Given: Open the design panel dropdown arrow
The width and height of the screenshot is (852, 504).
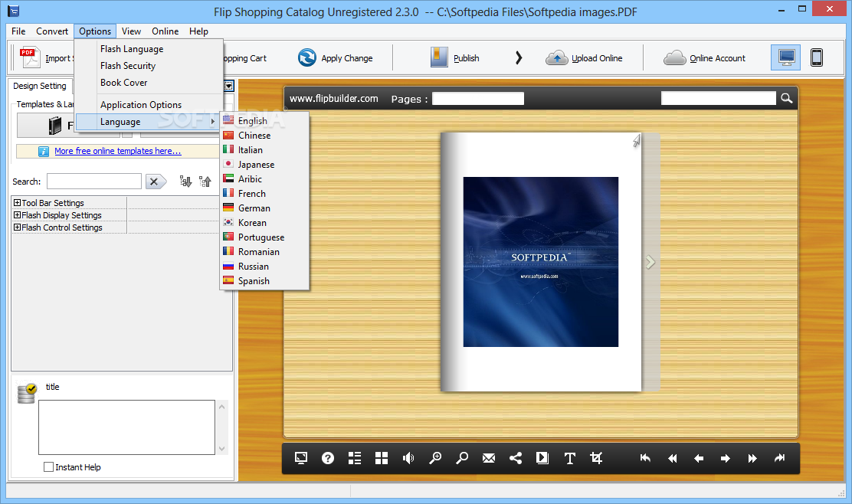Looking at the screenshot, I should (x=229, y=86).
